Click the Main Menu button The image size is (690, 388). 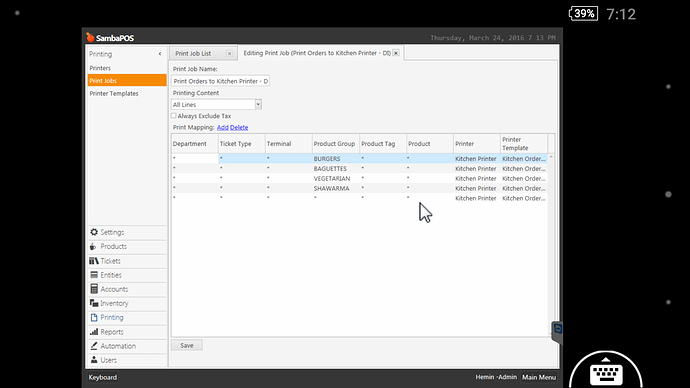pyautogui.click(x=539, y=377)
